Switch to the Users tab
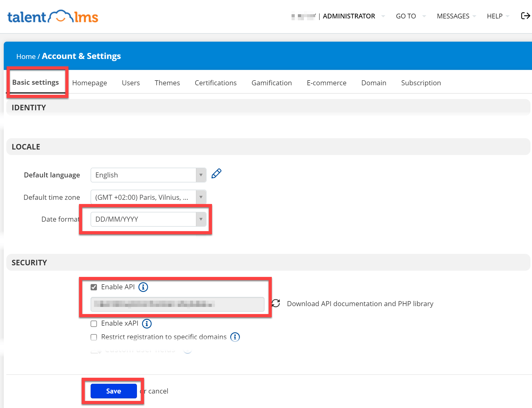The width and height of the screenshot is (532, 408). pyautogui.click(x=131, y=83)
